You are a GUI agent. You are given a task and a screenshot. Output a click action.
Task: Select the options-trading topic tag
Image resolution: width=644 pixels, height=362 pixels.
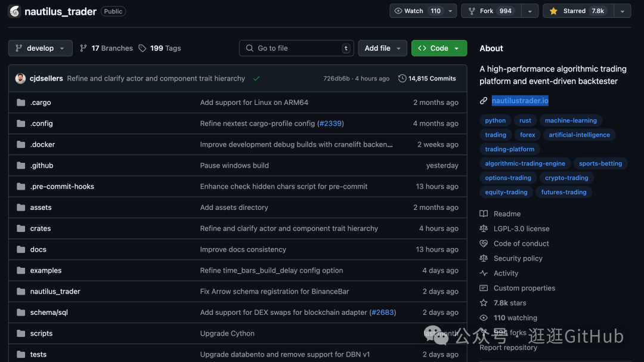[x=508, y=178]
